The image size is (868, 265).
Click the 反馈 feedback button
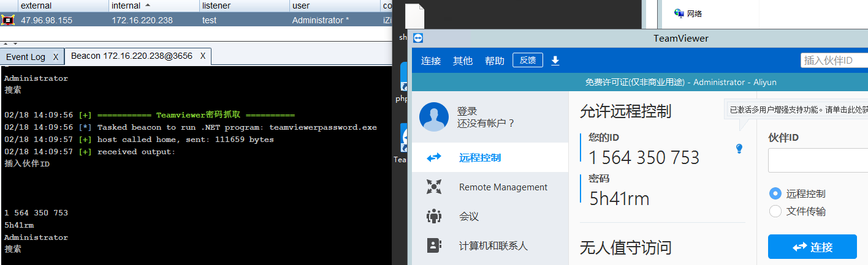(528, 60)
